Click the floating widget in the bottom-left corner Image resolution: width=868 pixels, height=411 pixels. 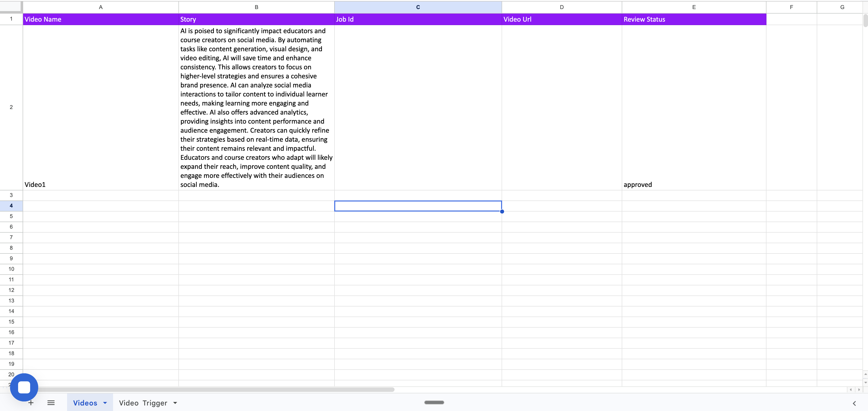[24, 387]
